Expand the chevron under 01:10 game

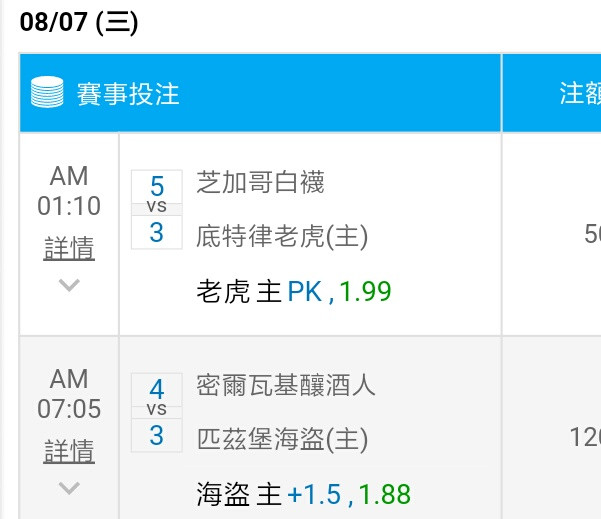69,285
